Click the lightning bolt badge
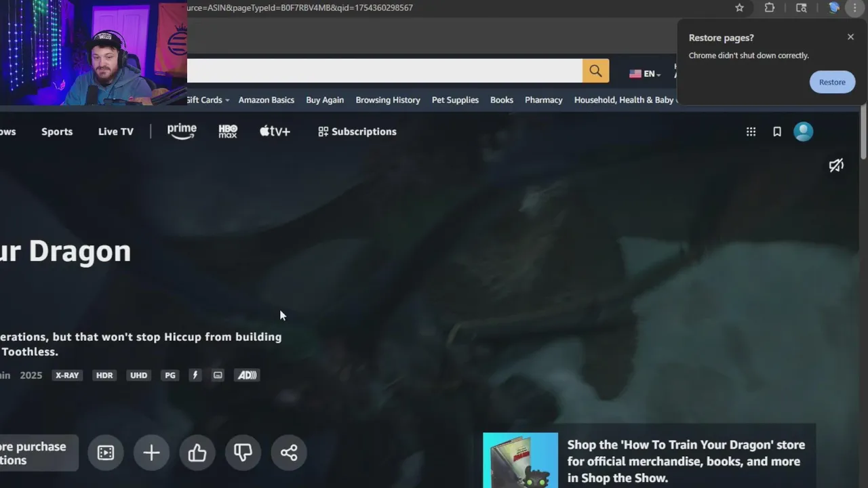The width and height of the screenshot is (868, 488). click(195, 375)
